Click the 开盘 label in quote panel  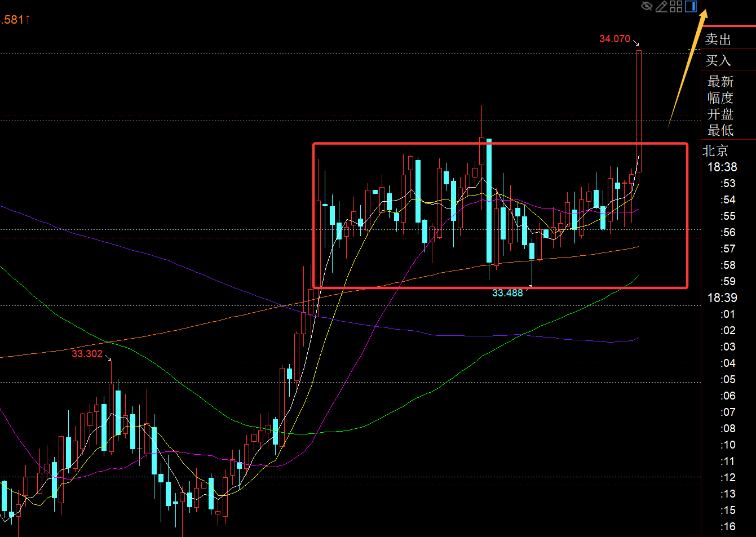point(720,114)
